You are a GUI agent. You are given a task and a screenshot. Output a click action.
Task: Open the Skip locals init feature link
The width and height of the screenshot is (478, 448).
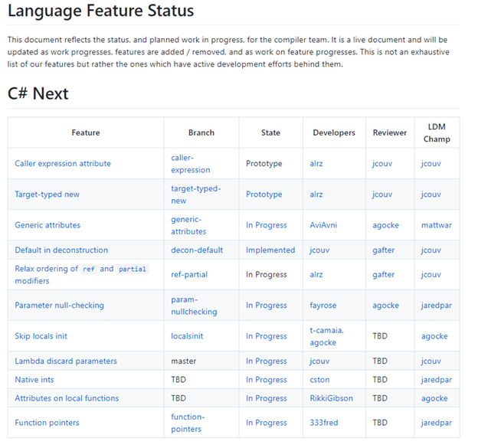click(41, 336)
